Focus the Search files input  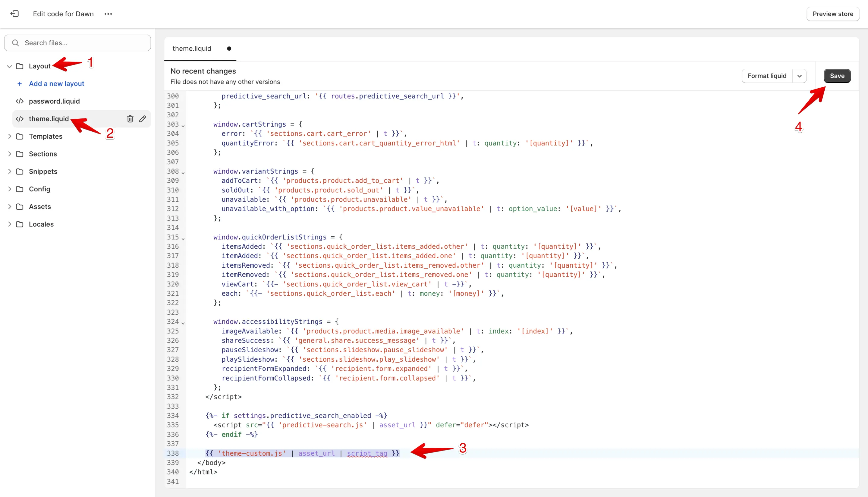coord(77,43)
